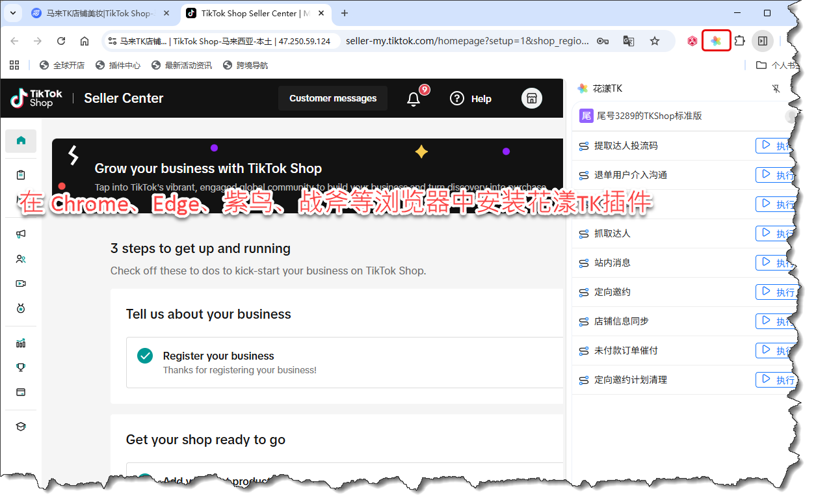Screen dimensions: 816x504
Task: Click the address bar URL field
Action: pos(467,41)
